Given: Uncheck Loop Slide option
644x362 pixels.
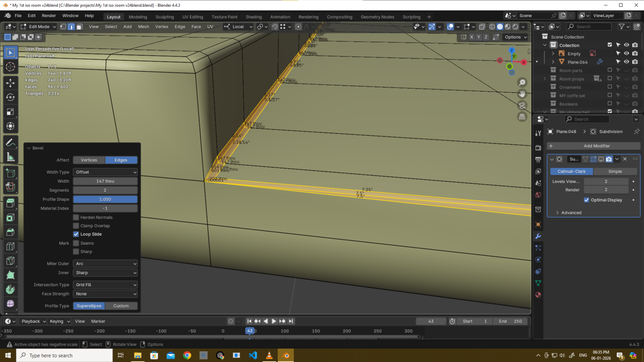Looking at the screenshot, I should click(76, 234).
